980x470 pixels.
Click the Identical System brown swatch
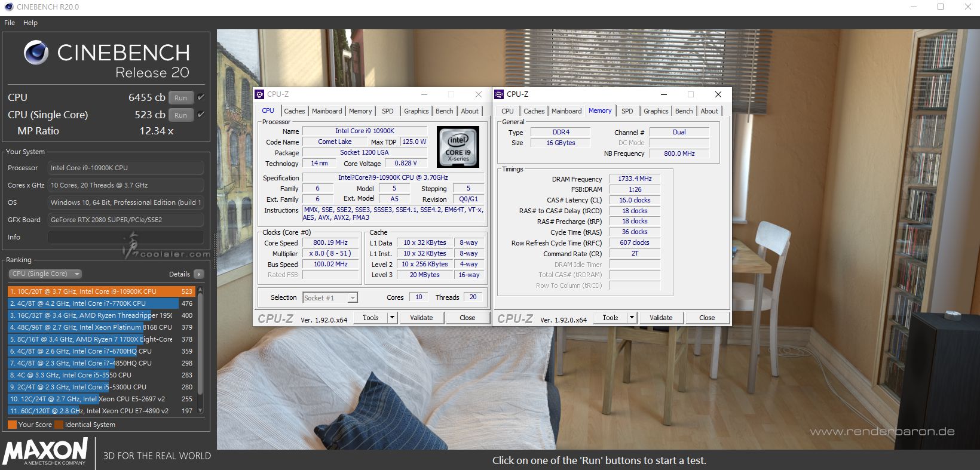coord(59,425)
